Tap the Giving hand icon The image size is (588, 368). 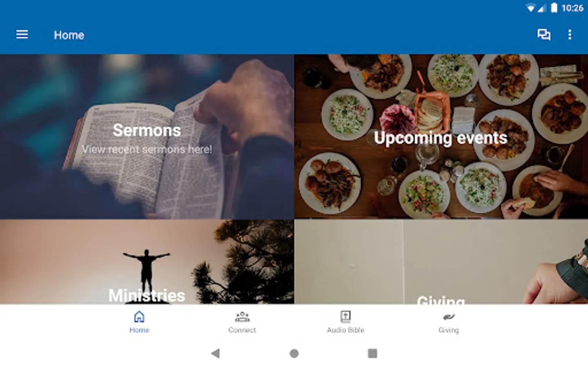click(449, 317)
